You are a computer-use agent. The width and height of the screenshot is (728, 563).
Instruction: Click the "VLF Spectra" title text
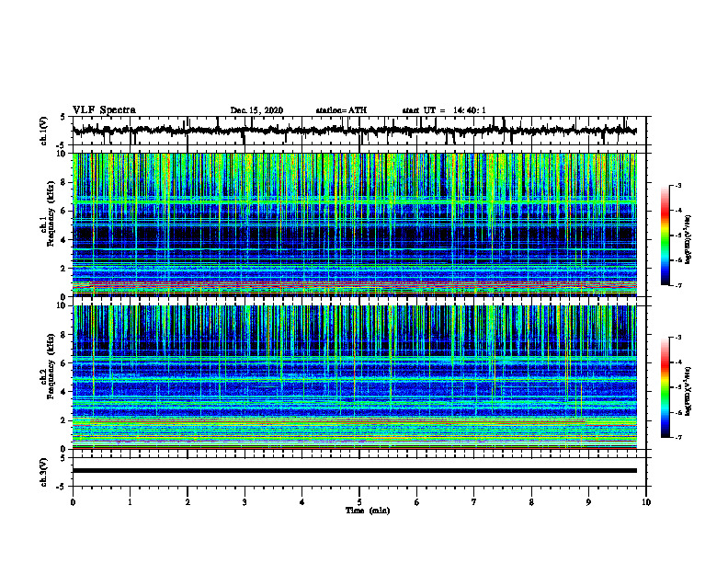pos(104,110)
